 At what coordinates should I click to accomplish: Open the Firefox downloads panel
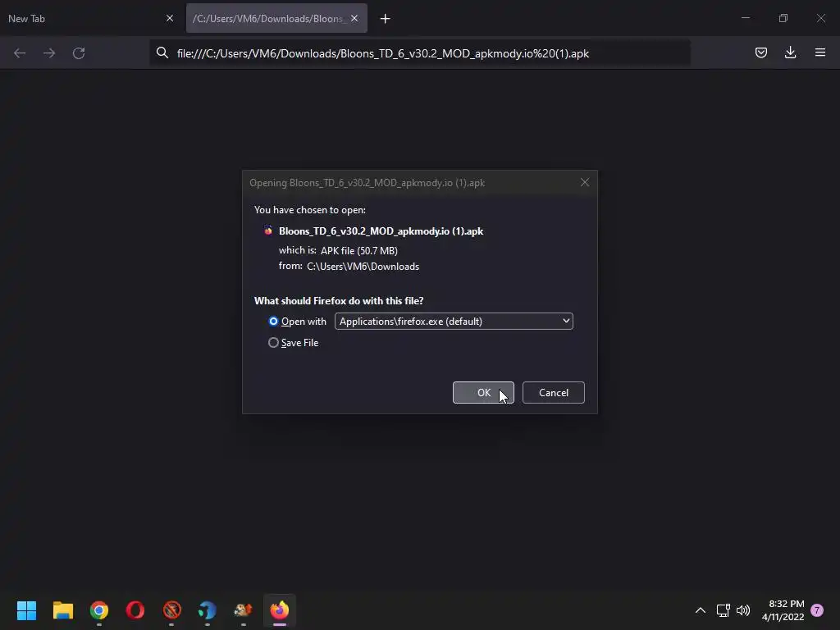point(790,52)
